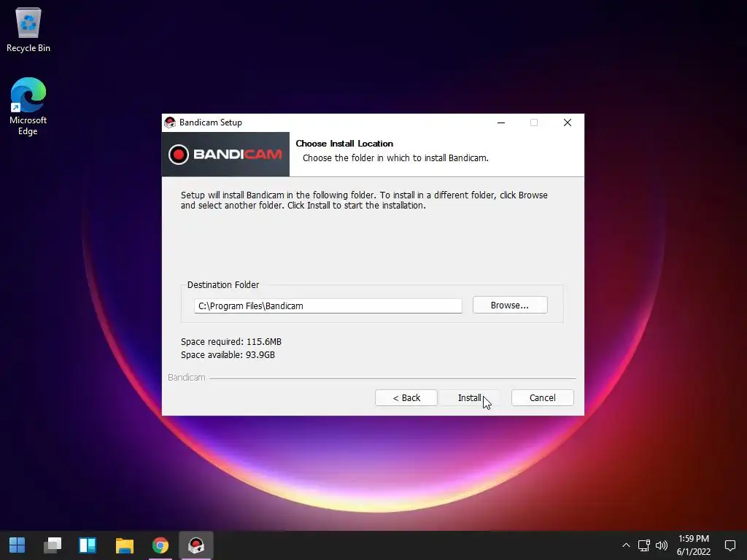Viewport: 747px width, 560px height.
Task: Open the volume tray icon
Action: point(662,545)
